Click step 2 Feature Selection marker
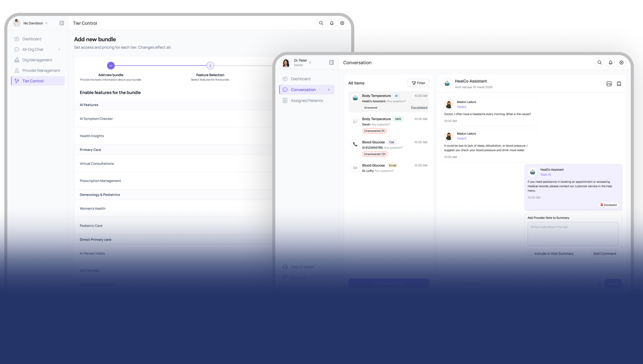Screen dimensions: 643x364 point(210,66)
